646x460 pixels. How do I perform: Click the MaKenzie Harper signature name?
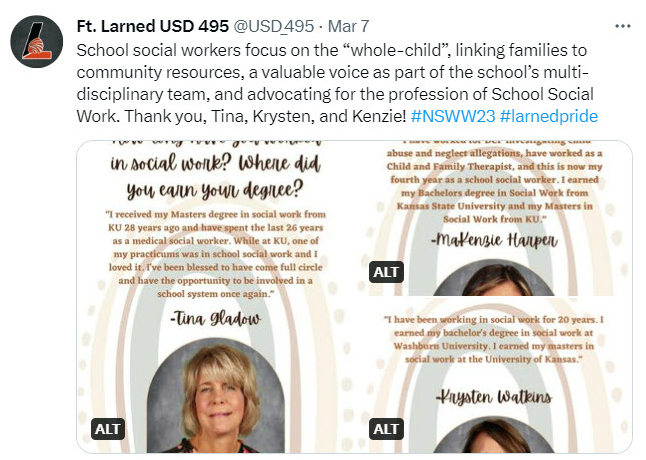[494, 240]
